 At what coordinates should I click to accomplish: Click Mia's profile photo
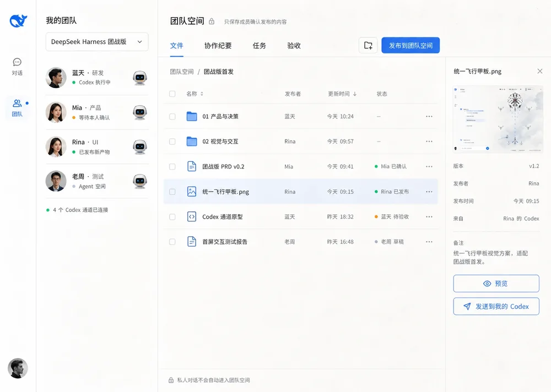(x=56, y=112)
